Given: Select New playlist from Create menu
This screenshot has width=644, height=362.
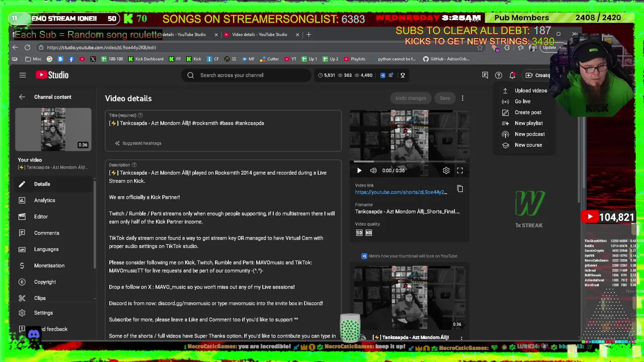Looking at the screenshot, I should click(525, 123).
